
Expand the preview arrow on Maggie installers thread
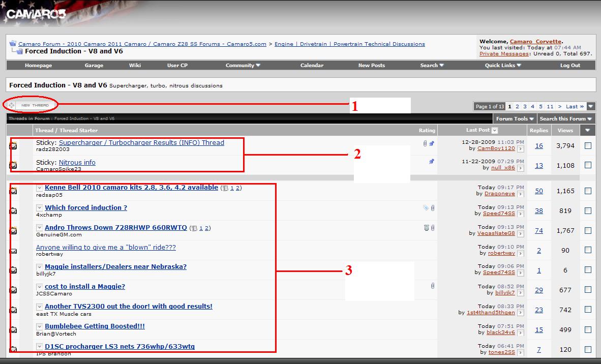(x=39, y=266)
